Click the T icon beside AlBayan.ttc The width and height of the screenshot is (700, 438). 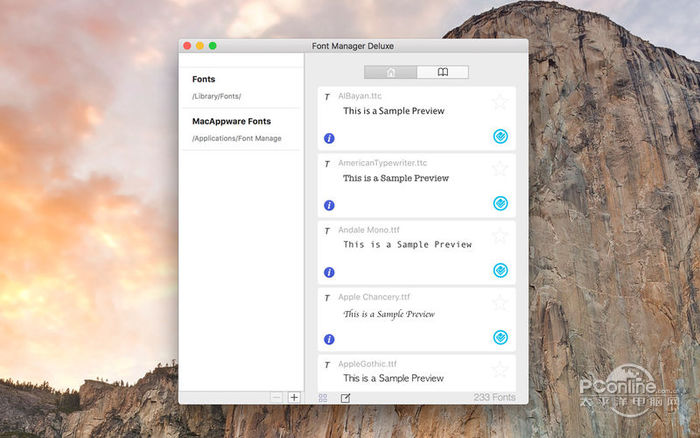tap(327, 97)
